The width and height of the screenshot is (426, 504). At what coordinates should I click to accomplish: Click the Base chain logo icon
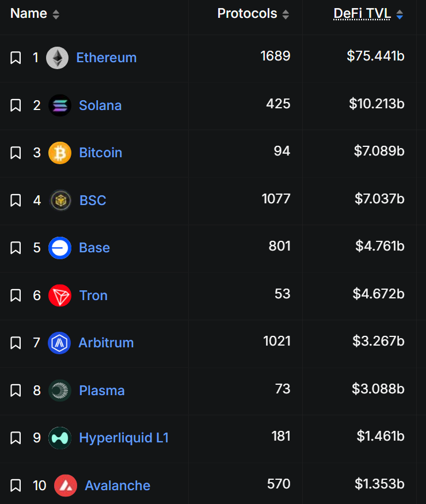tap(60, 248)
